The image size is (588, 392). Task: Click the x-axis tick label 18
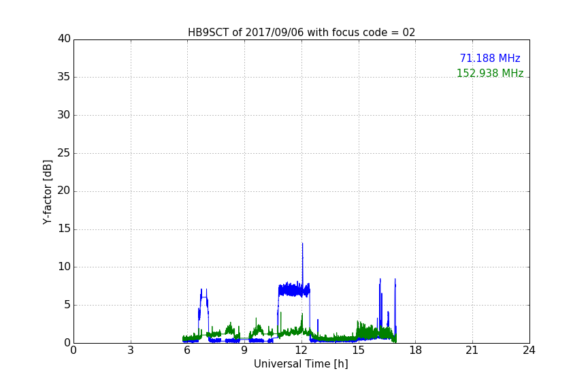[416, 350]
